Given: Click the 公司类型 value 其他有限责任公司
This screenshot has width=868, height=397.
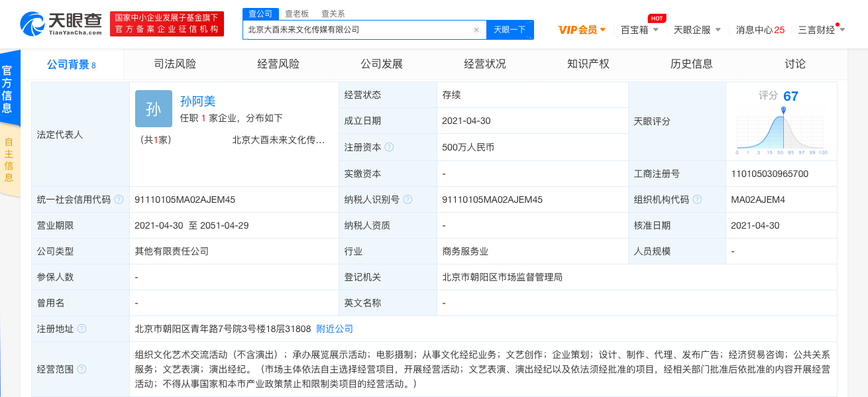Looking at the screenshot, I should click(x=172, y=251).
